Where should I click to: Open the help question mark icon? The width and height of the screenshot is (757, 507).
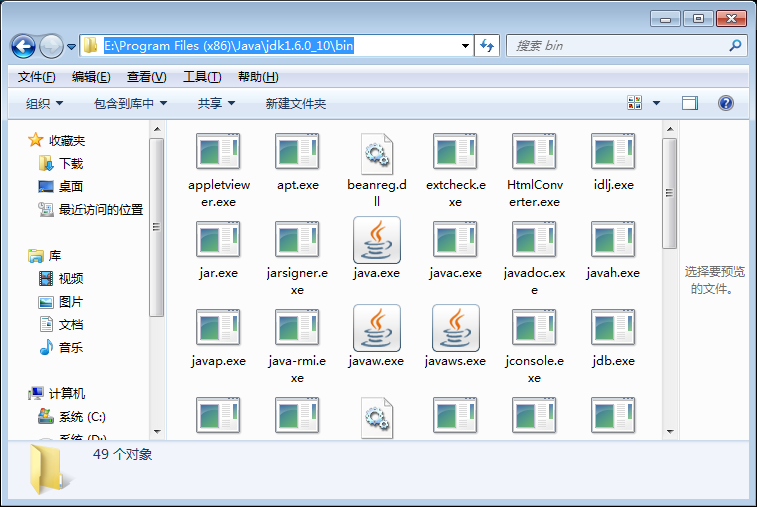click(726, 103)
